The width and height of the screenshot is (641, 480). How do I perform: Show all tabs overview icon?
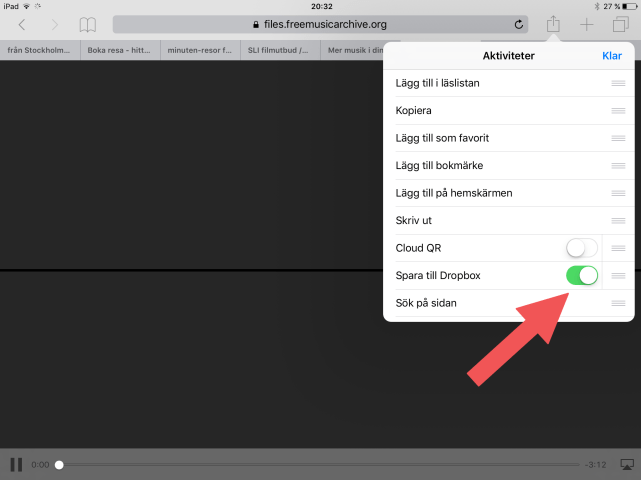(620, 24)
